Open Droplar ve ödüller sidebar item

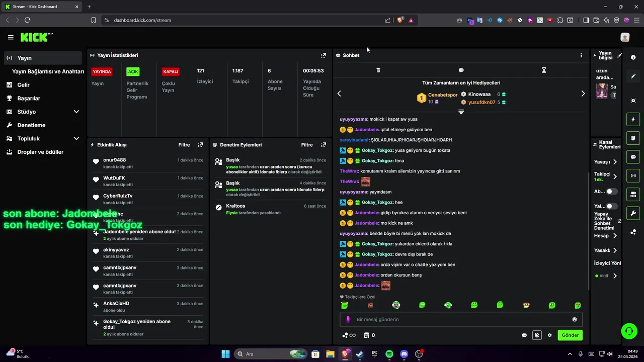click(x=43, y=152)
